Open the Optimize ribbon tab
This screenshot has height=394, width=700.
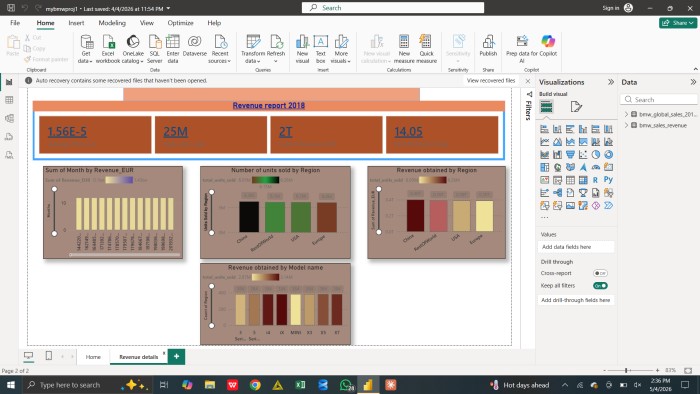click(180, 23)
